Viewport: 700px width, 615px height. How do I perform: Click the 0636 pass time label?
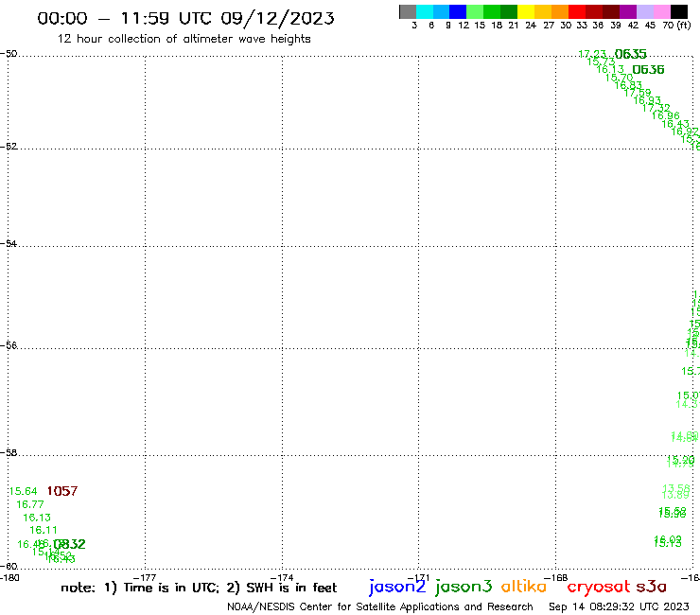(648, 70)
